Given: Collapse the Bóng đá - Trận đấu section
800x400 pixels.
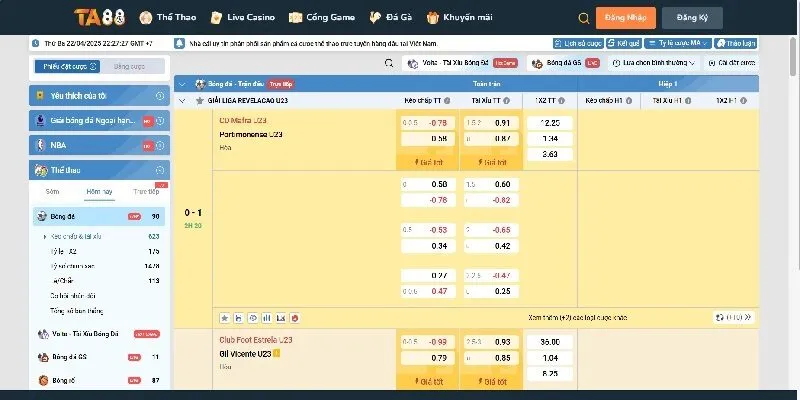Looking at the screenshot, I should pyautogui.click(x=183, y=84).
